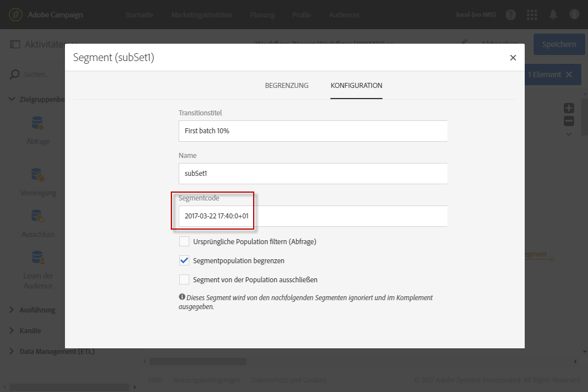Image resolution: width=588 pixels, height=392 pixels.
Task: Uncheck Segmentpopulation begrenzen checkbox
Action: 184,260
